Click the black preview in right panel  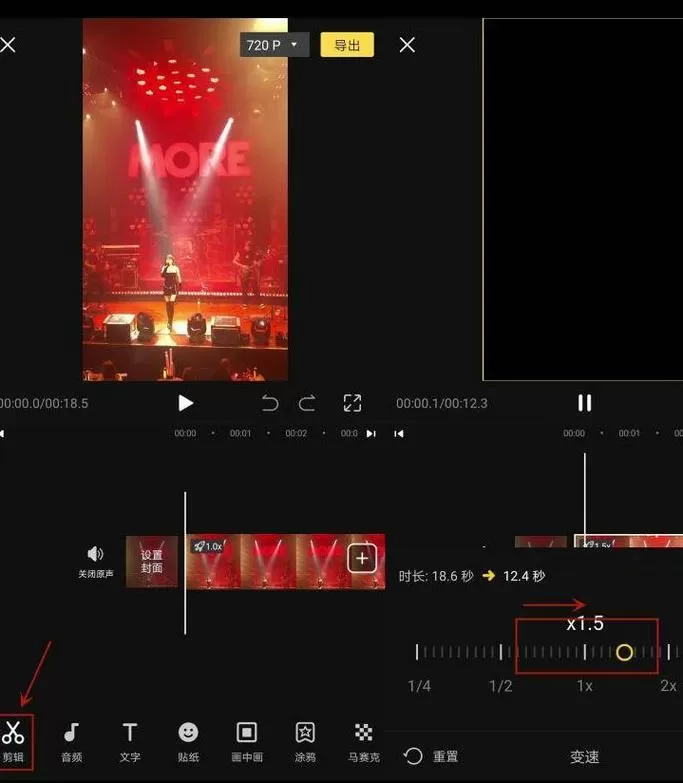[583, 200]
